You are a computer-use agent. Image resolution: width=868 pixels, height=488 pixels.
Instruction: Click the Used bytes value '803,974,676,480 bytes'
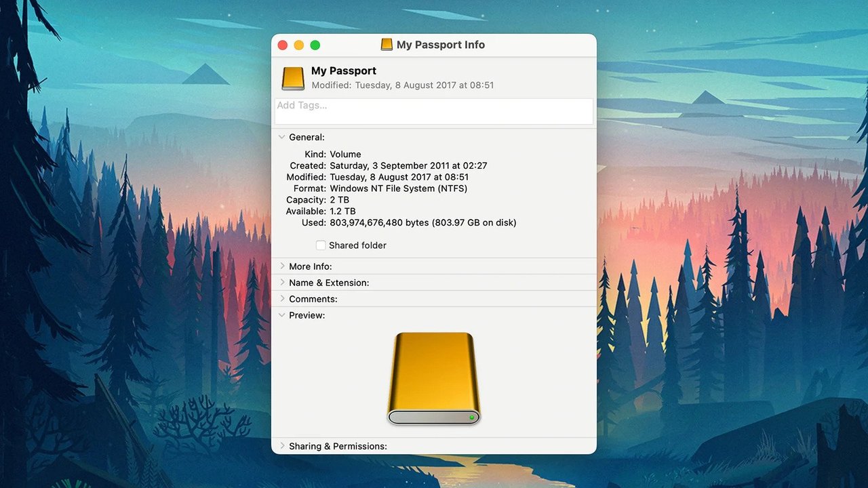[380, 222]
